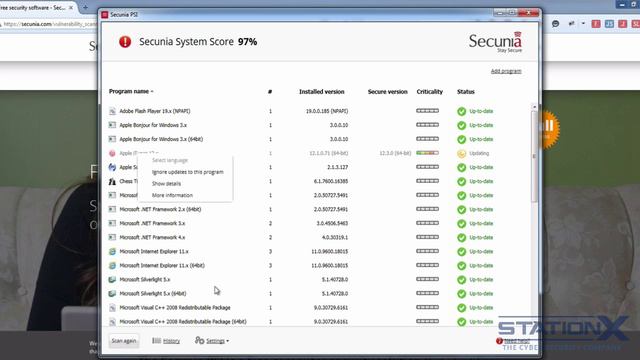The width and height of the screenshot is (640, 360).
Task: Click the criticality bar for Adobe Flash Player
Action: (x=427, y=111)
